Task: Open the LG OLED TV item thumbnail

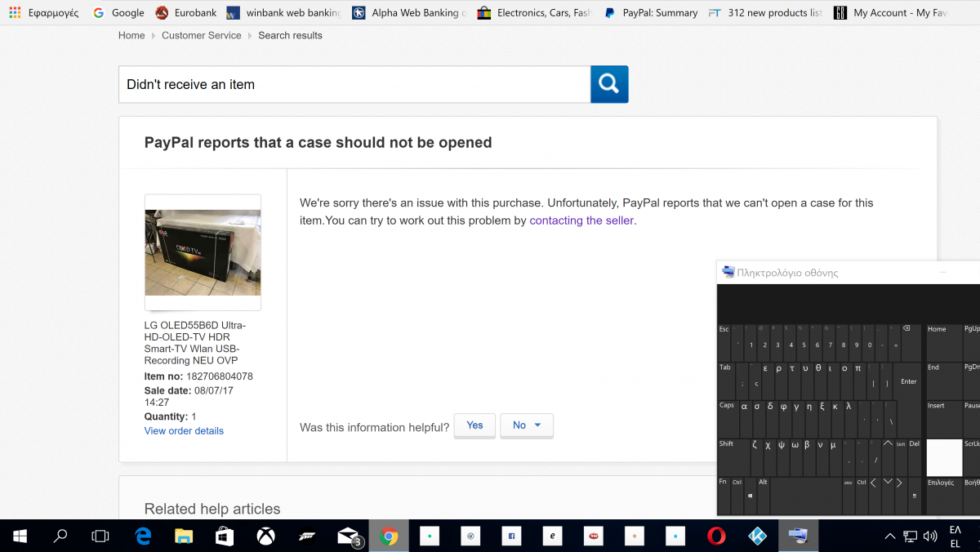Action: tap(203, 252)
